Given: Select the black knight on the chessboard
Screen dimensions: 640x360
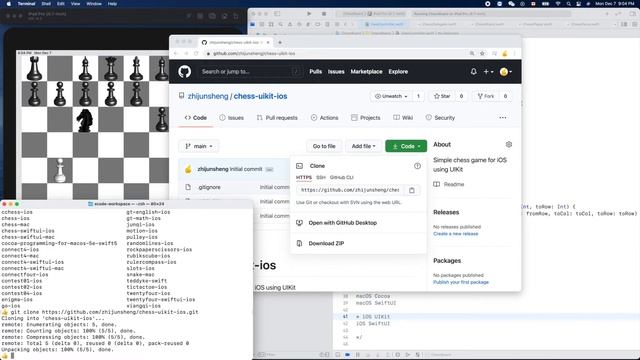Looking at the screenshot, I should (85, 120).
